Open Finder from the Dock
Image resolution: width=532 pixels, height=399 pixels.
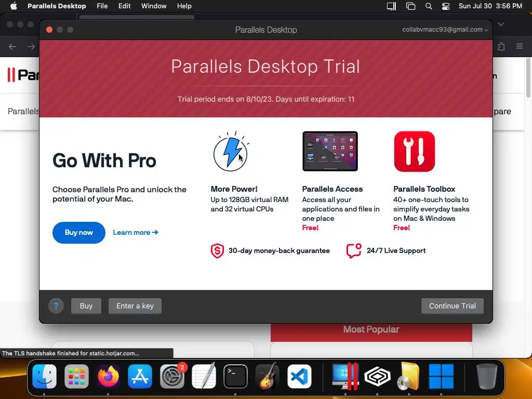point(45,376)
